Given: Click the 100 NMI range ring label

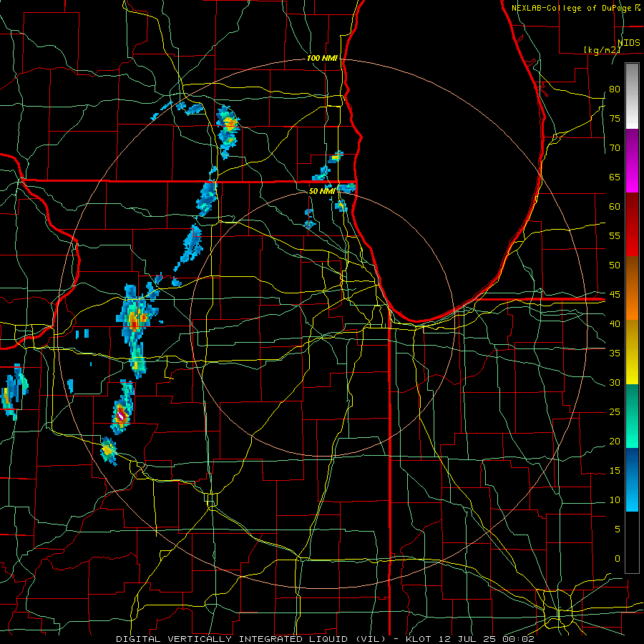Looking at the screenshot, I should [322, 59].
